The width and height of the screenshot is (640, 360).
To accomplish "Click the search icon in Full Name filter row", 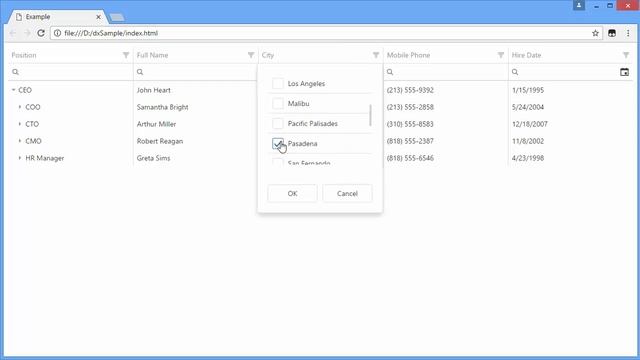I will 140,72.
